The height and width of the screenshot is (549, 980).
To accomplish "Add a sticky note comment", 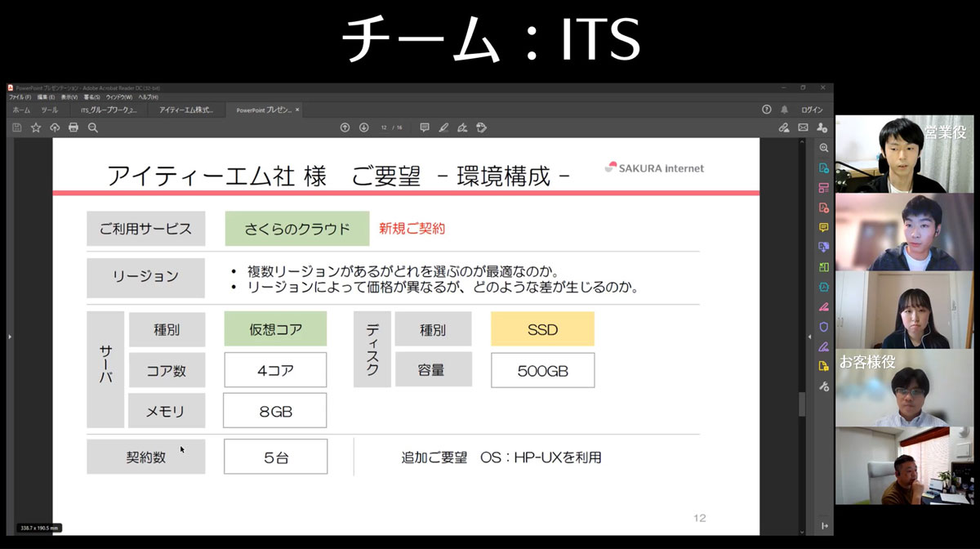I will click(425, 127).
